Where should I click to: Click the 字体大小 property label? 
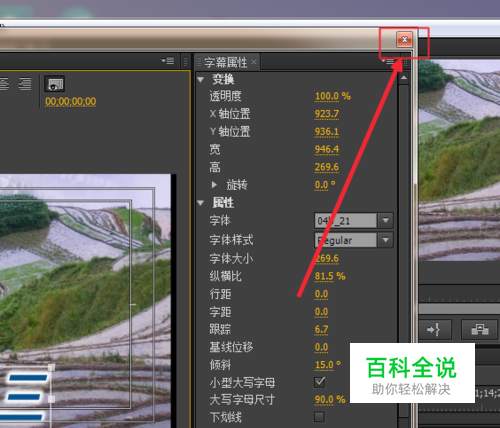[231, 258]
